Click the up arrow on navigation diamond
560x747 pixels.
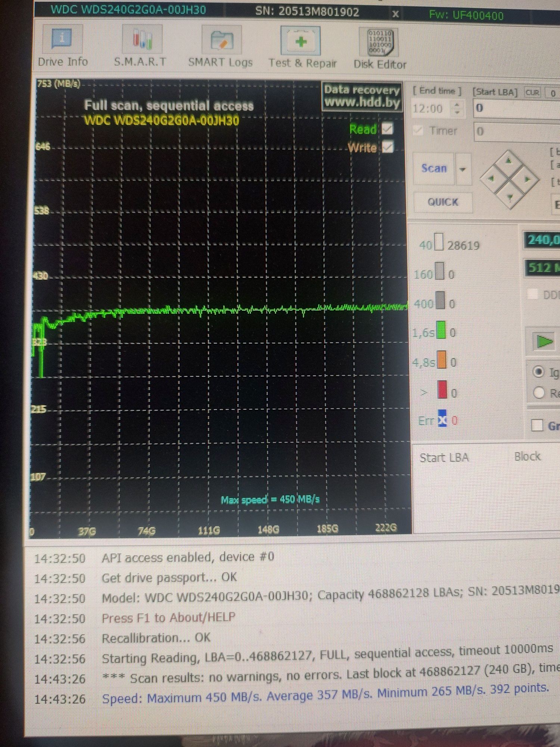pyautogui.click(x=508, y=161)
